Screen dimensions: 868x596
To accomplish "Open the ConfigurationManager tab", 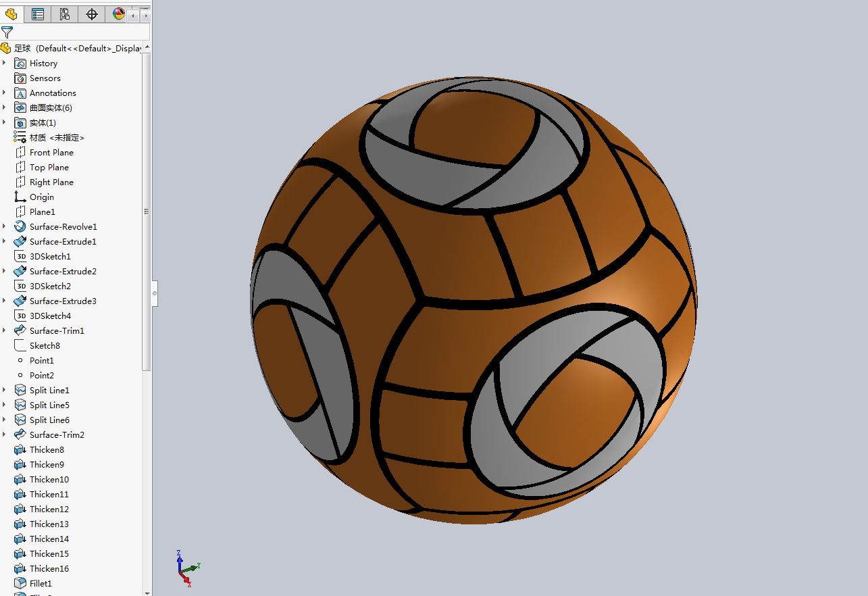I will pyautogui.click(x=65, y=14).
